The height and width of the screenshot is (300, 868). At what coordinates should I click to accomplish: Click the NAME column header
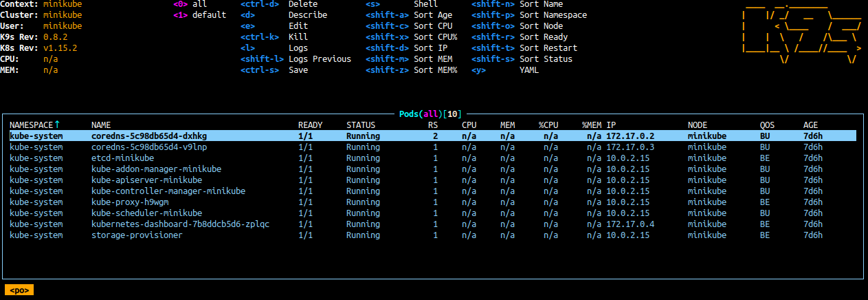pos(101,125)
